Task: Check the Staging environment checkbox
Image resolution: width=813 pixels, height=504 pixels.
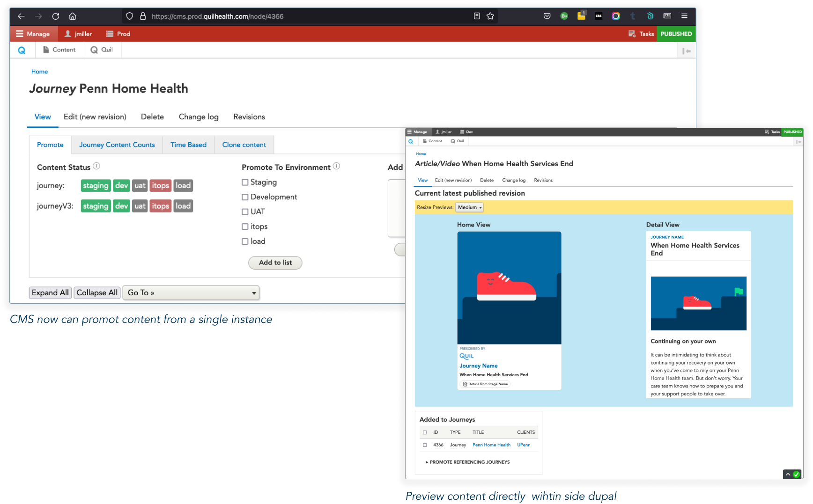Action: (x=245, y=183)
